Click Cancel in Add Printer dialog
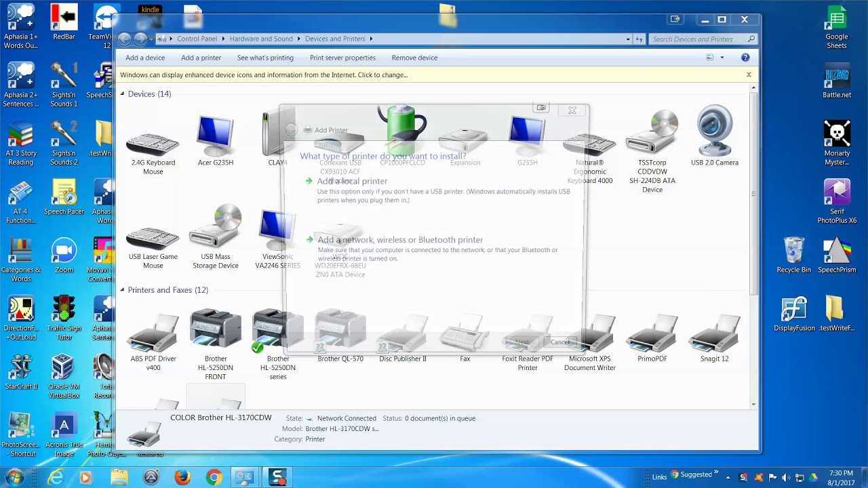The height and width of the screenshot is (488, 868). 560,342
